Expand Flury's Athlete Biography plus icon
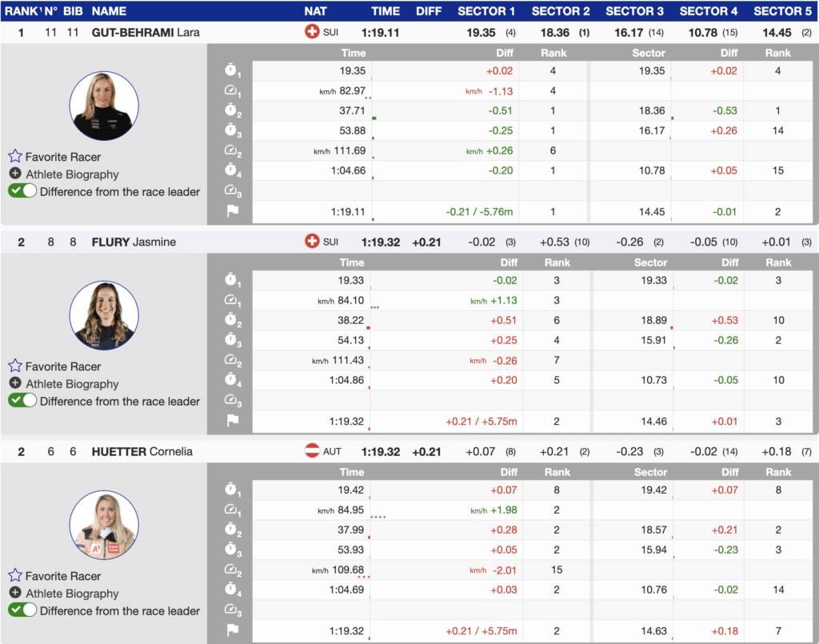 pyautogui.click(x=15, y=384)
